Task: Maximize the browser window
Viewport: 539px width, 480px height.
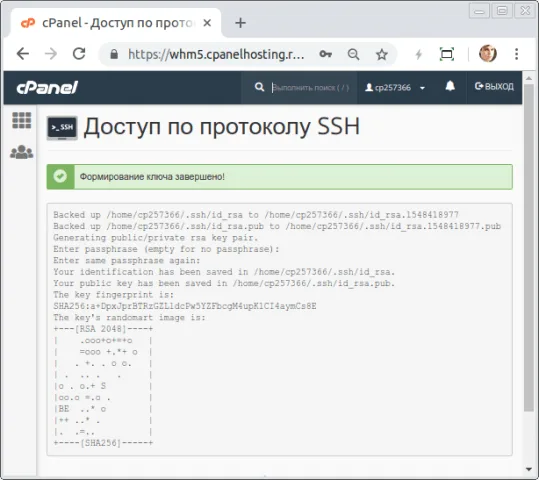Action: pos(502,11)
